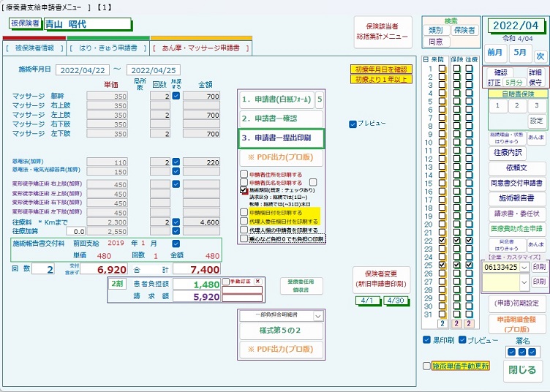This screenshot has width=550, height=392.
Task: Open 様式第5の2 form
Action: point(281,331)
